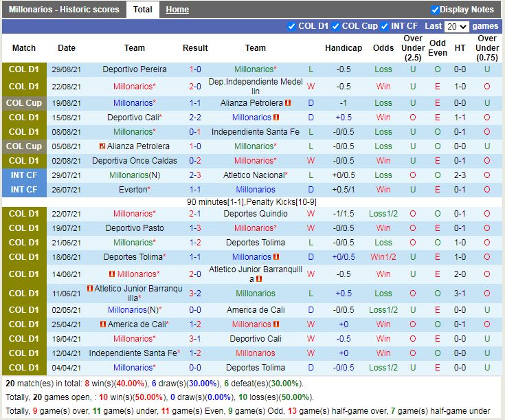The width and height of the screenshot is (505, 420).
Task: Click red card icon under Atletico Junior Barranquilla on 14/06/21
Action: click(259, 279)
